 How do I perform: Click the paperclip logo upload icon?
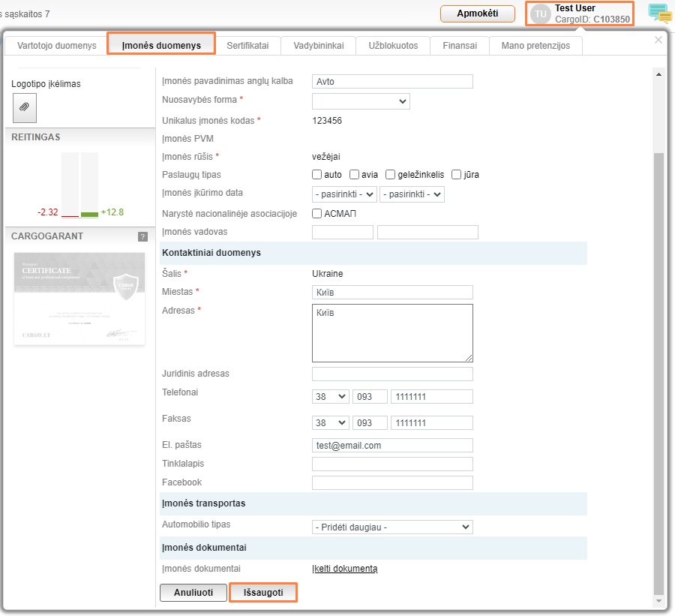[x=24, y=108]
